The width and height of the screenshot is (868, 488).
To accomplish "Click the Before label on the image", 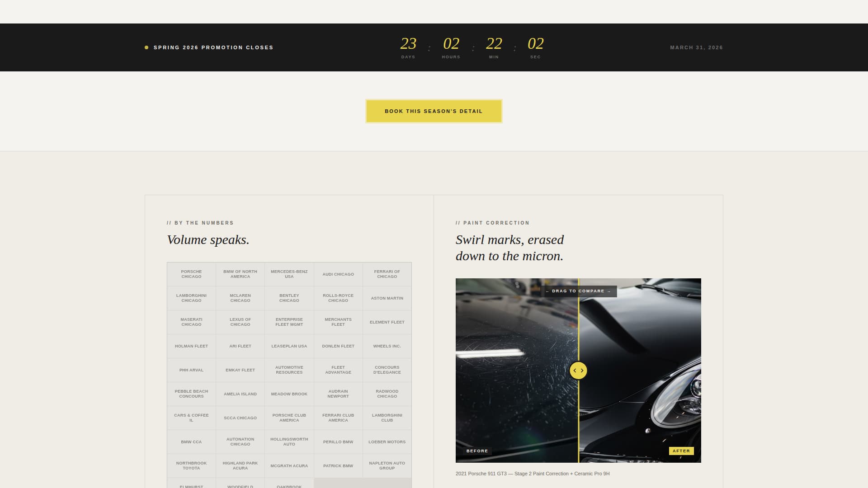I will pyautogui.click(x=477, y=451).
